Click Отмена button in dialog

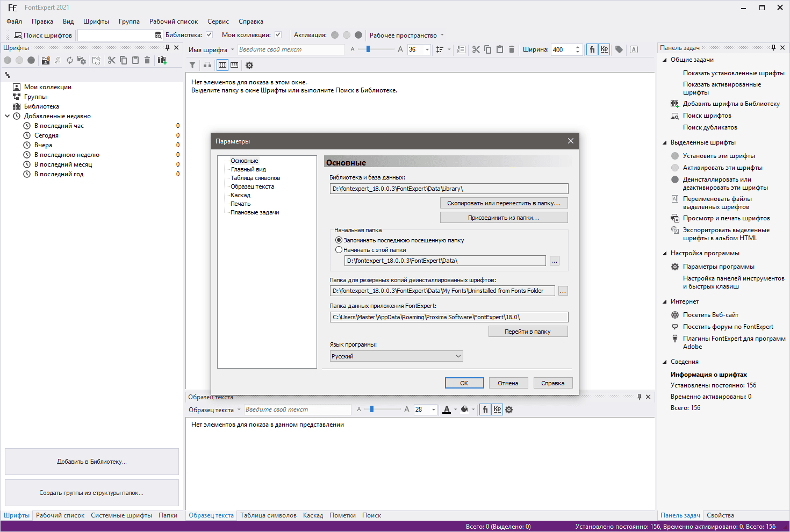[508, 383]
